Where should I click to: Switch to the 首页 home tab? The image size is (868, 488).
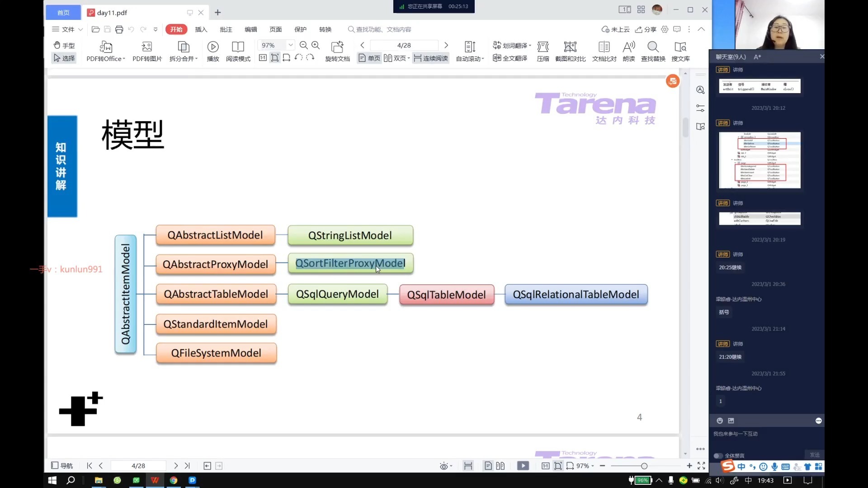tap(63, 13)
